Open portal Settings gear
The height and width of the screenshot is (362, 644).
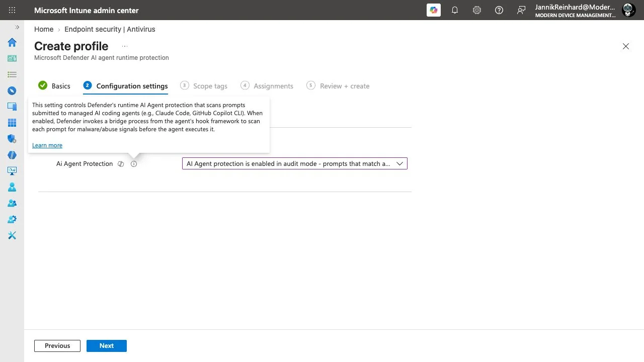tap(477, 10)
